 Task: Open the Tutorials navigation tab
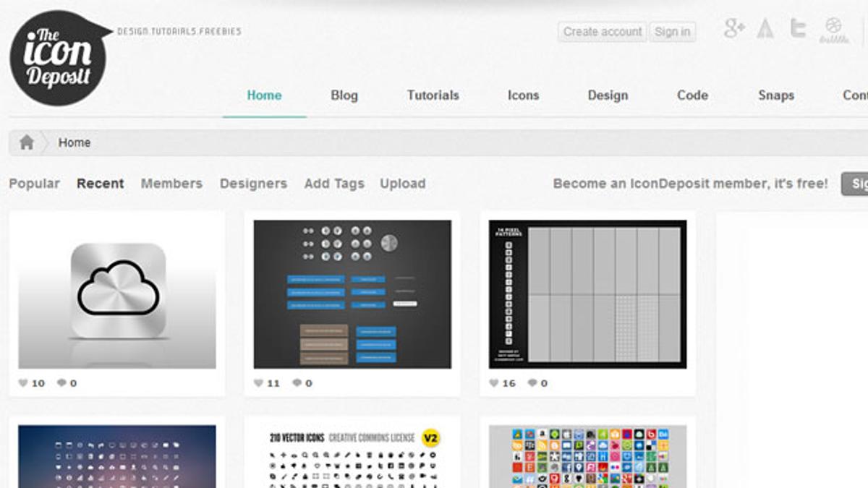tap(433, 95)
